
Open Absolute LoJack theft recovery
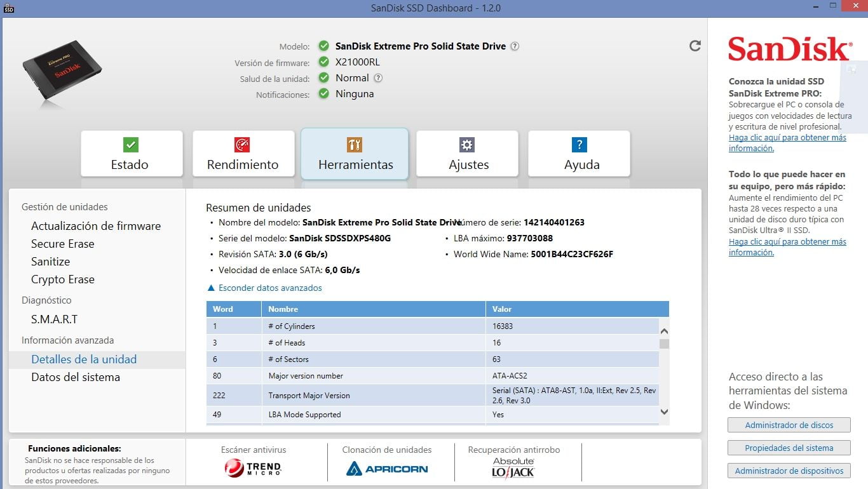pos(513,468)
